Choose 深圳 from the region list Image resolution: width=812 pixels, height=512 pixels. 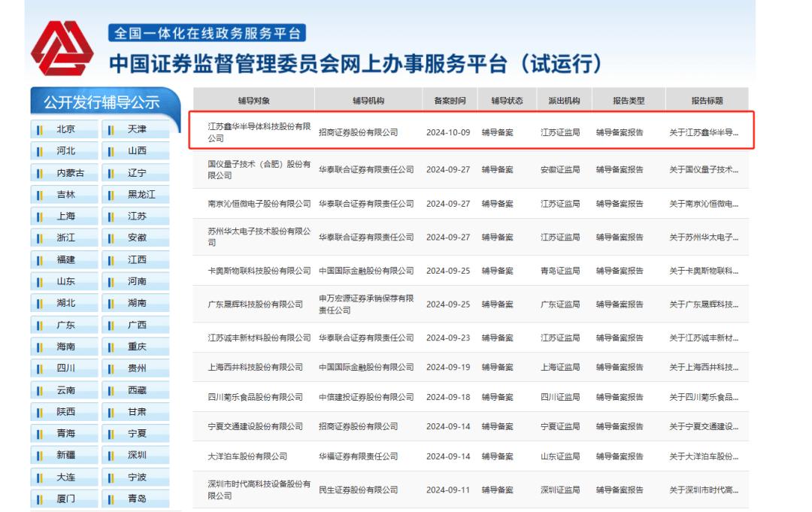pos(136,456)
